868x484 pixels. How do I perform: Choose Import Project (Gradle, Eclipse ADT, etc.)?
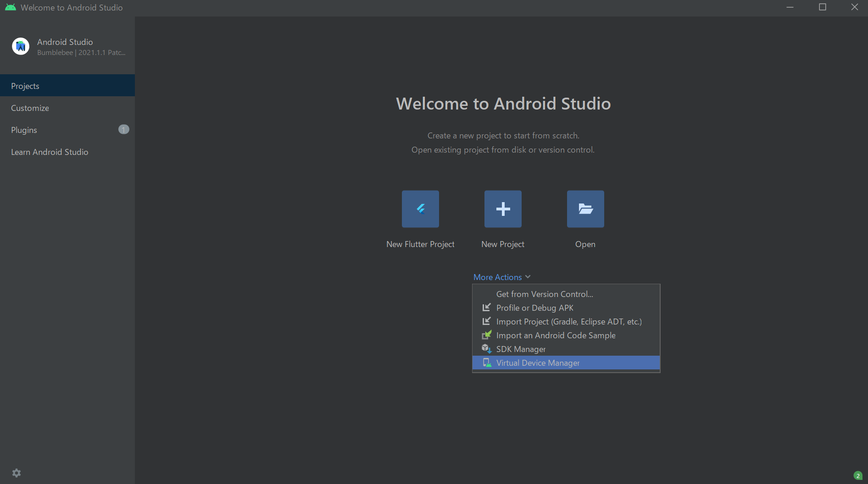point(566,321)
